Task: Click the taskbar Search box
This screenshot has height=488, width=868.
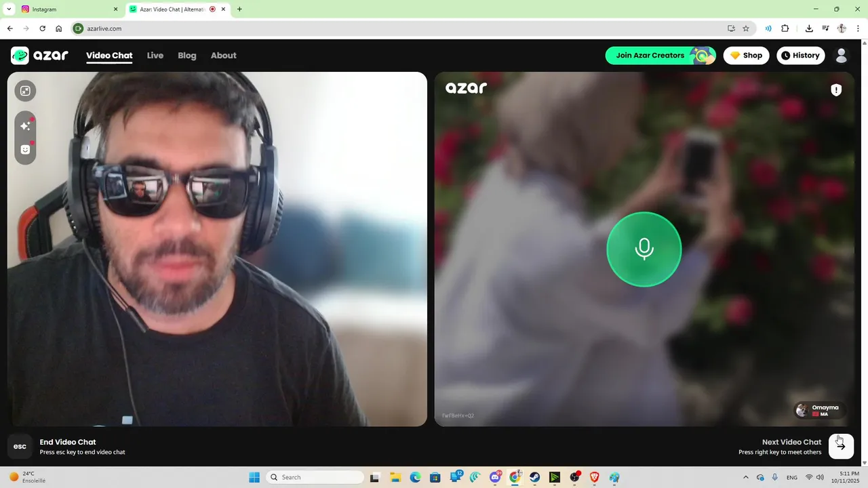Action: tap(315, 477)
